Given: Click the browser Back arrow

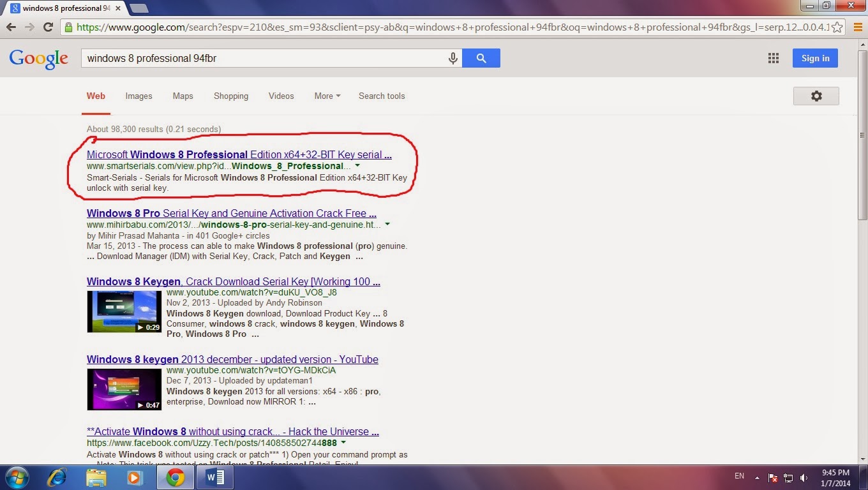Looking at the screenshot, I should click(11, 27).
